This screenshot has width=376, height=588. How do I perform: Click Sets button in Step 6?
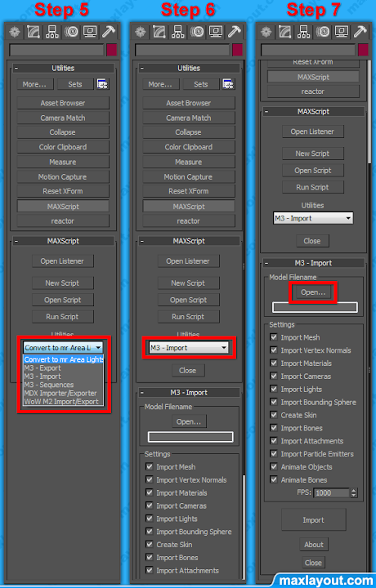tap(201, 84)
